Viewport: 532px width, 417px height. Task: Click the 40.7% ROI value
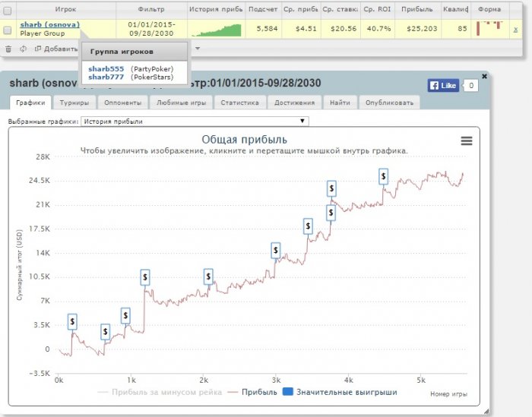pos(378,29)
